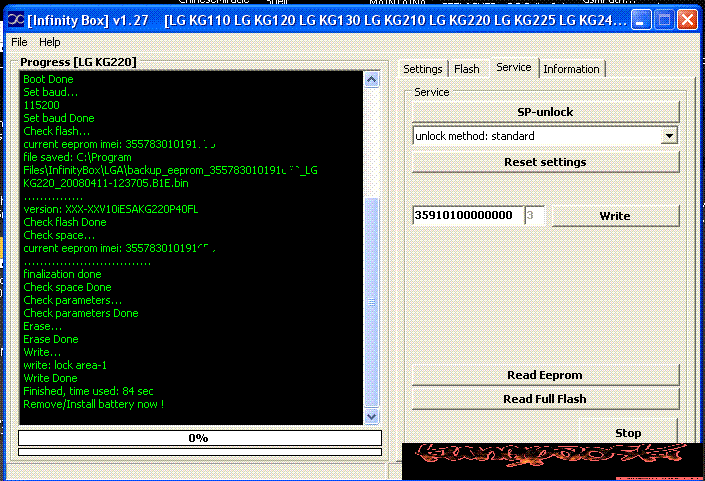Click the IMEI check digit field
The image size is (705, 481).
coord(535,215)
